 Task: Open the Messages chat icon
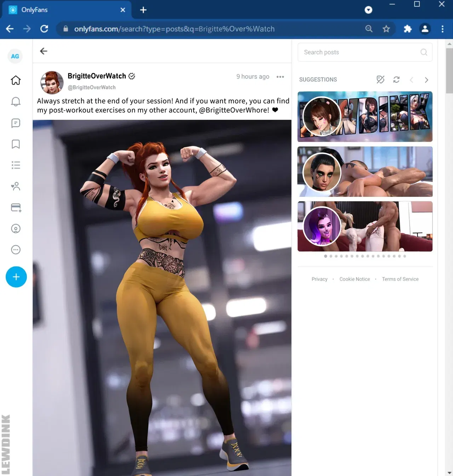click(16, 123)
